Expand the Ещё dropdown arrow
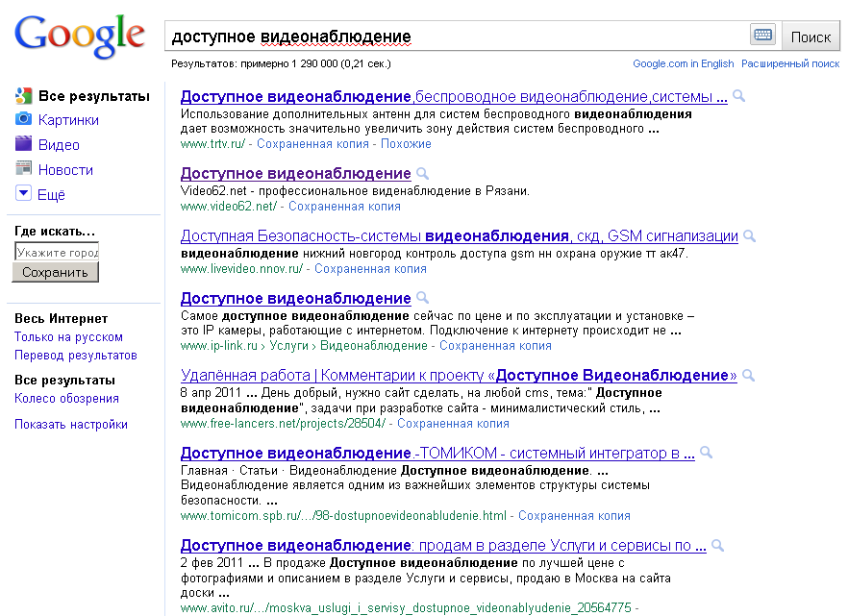Viewport: 848px width, 616px height. (x=23, y=192)
